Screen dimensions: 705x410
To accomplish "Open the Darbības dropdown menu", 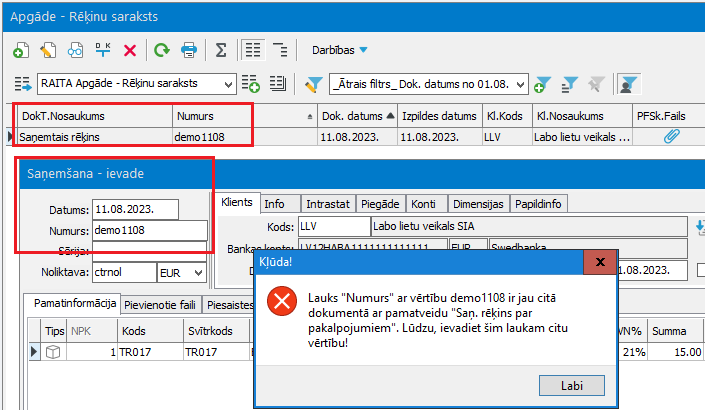I will tap(339, 50).
